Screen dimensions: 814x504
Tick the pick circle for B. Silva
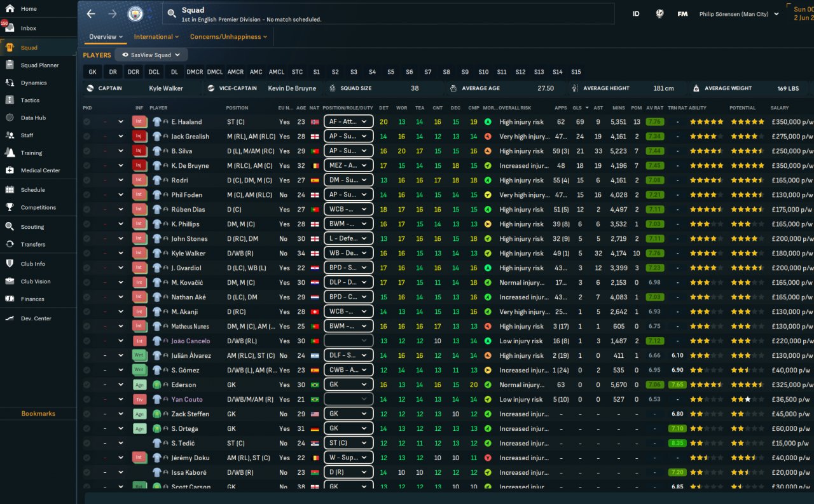tap(86, 151)
